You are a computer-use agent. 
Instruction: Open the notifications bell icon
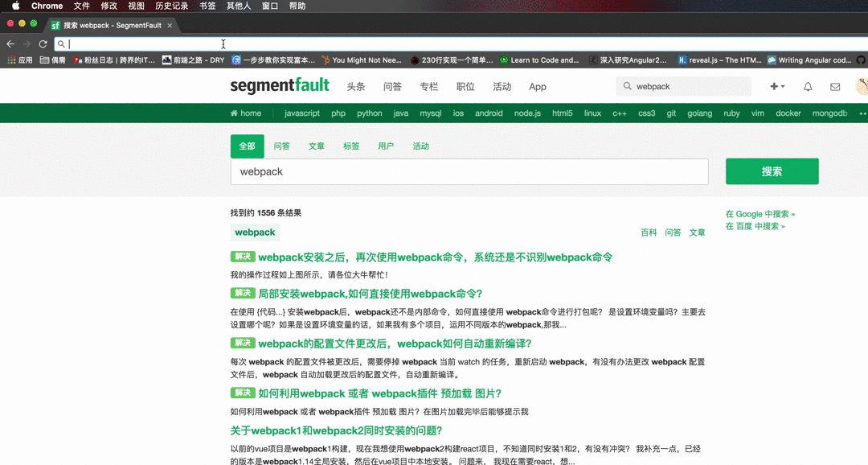click(808, 86)
